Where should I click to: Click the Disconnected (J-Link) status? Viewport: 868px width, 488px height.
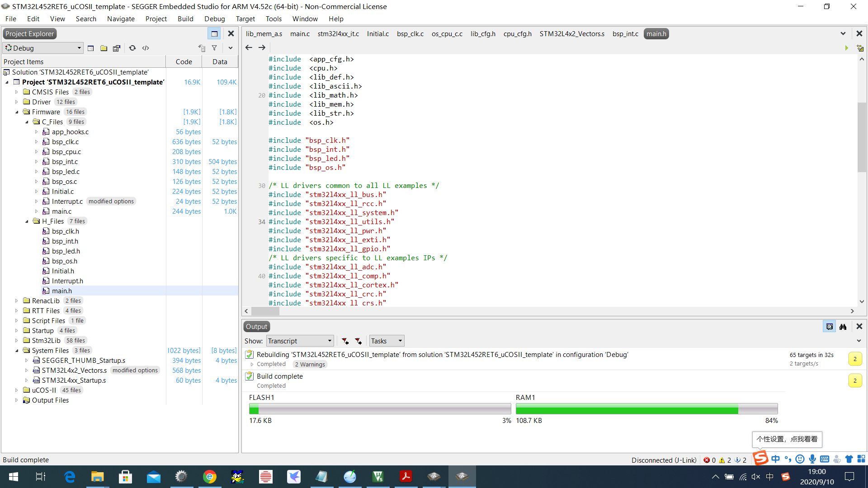click(664, 460)
